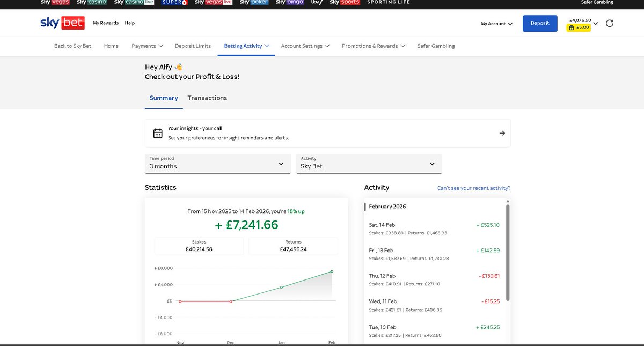Expand the Betting Activity menu
This screenshot has height=346, width=644.
coord(246,46)
